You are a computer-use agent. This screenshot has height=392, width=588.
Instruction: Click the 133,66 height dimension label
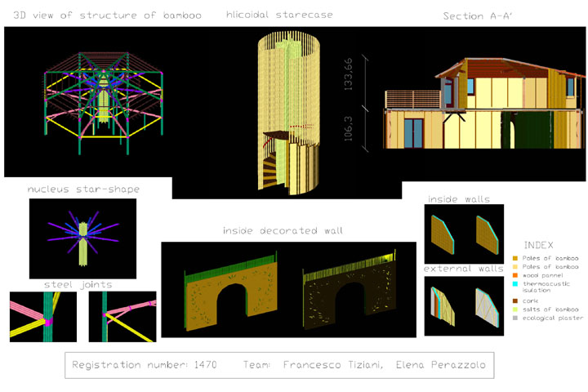[x=349, y=75]
